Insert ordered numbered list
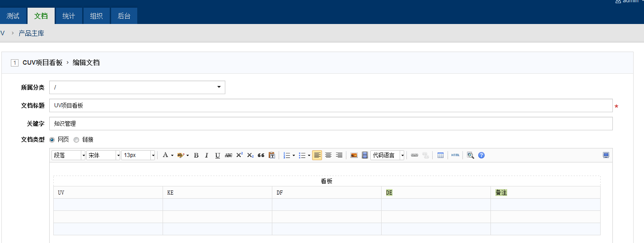Image resolution: width=644 pixels, height=243 pixels. (x=286, y=155)
